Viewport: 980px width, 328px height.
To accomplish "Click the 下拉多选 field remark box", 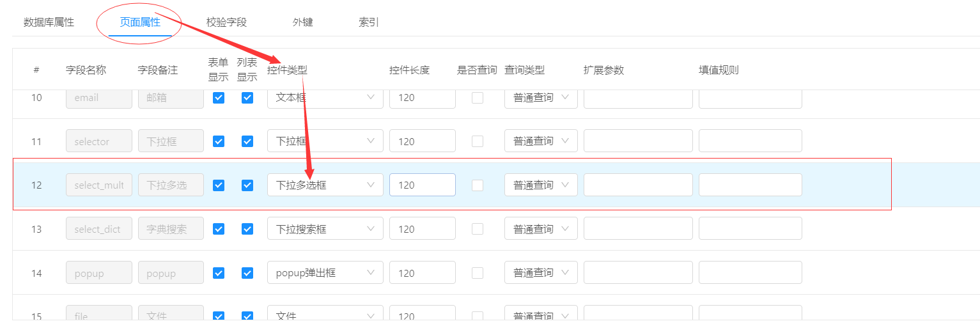I will 171,185.
